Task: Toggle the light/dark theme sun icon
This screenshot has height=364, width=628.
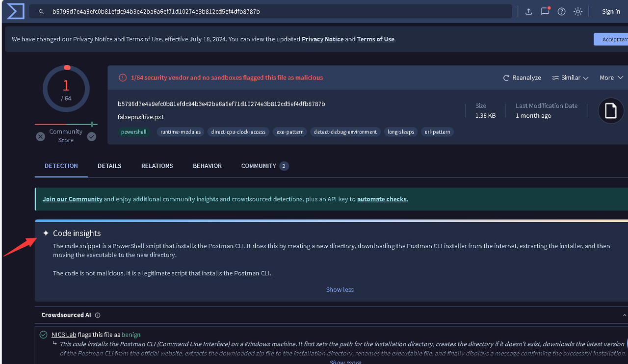Action: (x=577, y=11)
